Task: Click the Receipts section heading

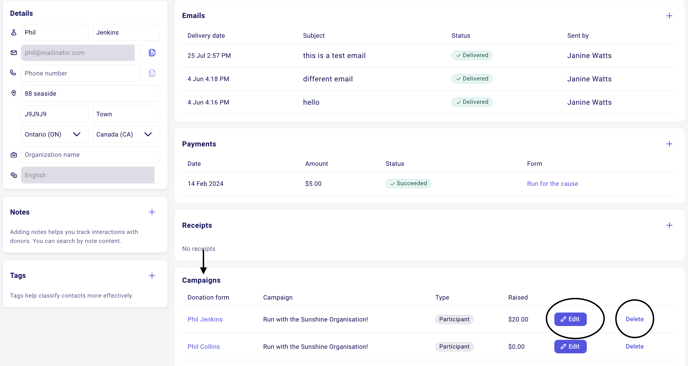Action: pyautogui.click(x=197, y=225)
